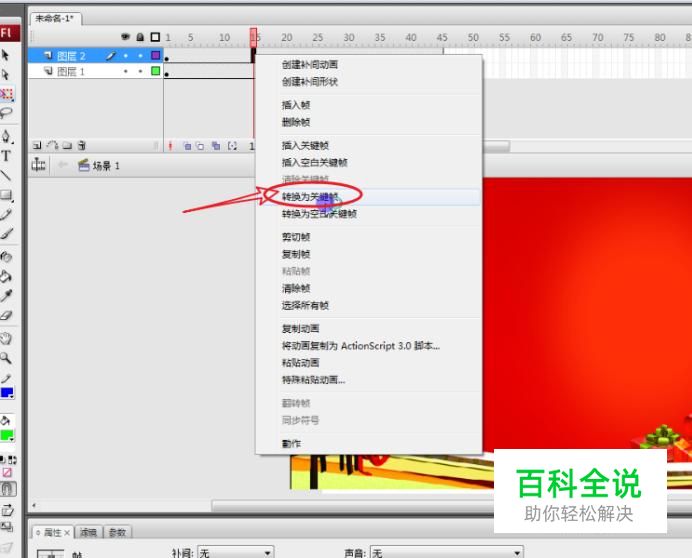692x558 pixels.
Task: Click the no color icon
Action: (x=7, y=472)
